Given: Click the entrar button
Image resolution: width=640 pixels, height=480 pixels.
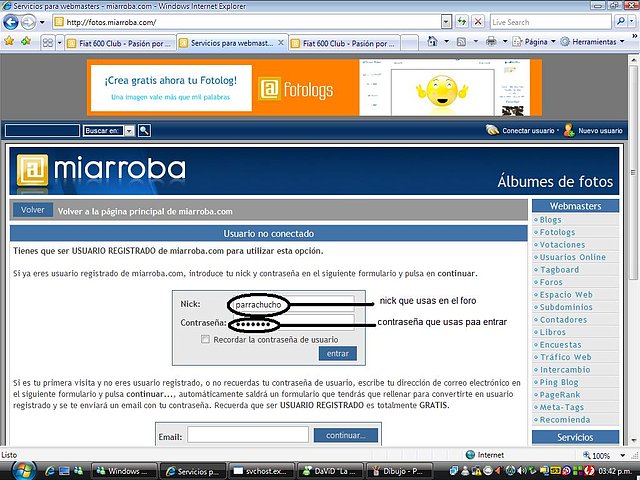Looking at the screenshot, I should pos(338,353).
